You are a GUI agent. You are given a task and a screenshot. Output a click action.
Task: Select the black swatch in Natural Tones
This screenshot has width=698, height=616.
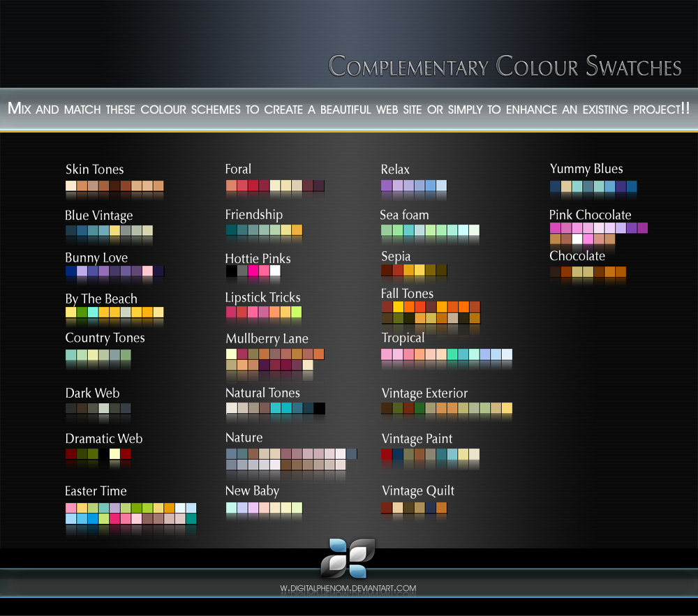[x=319, y=408]
